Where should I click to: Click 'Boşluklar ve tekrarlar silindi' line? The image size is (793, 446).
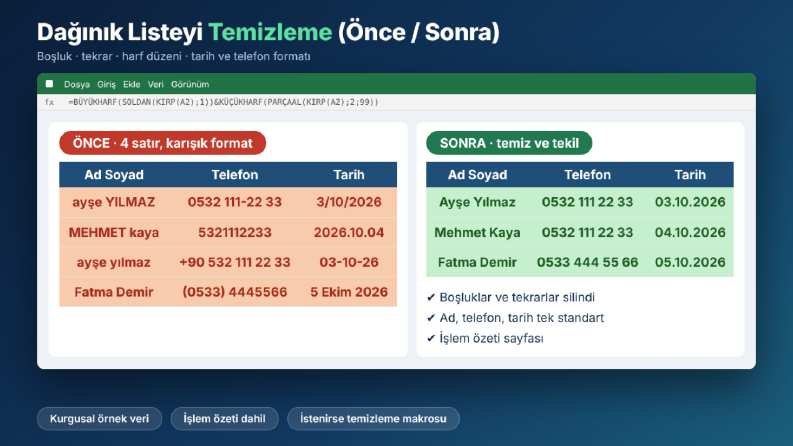click(x=511, y=297)
